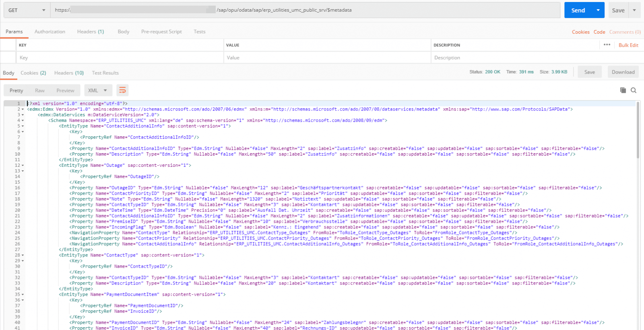
Task: Click the IncomingFlag property on line 23
Action: [314, 227]
